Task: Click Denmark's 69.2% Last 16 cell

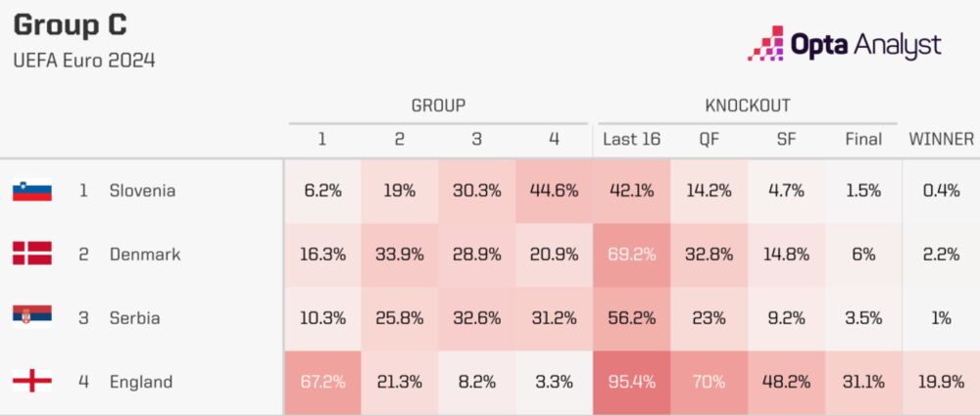Action: (631, 254)
